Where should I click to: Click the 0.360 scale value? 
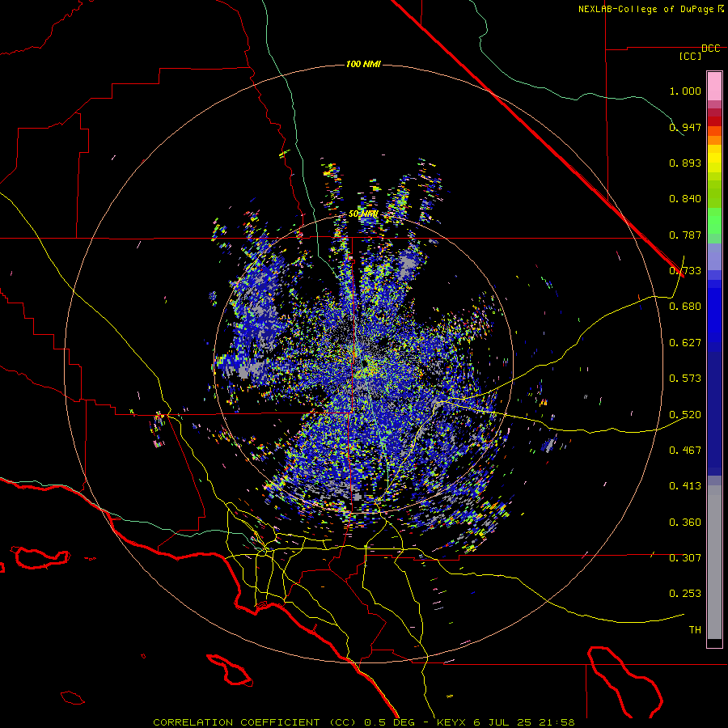pyautogui.click(x=685, y=523)
